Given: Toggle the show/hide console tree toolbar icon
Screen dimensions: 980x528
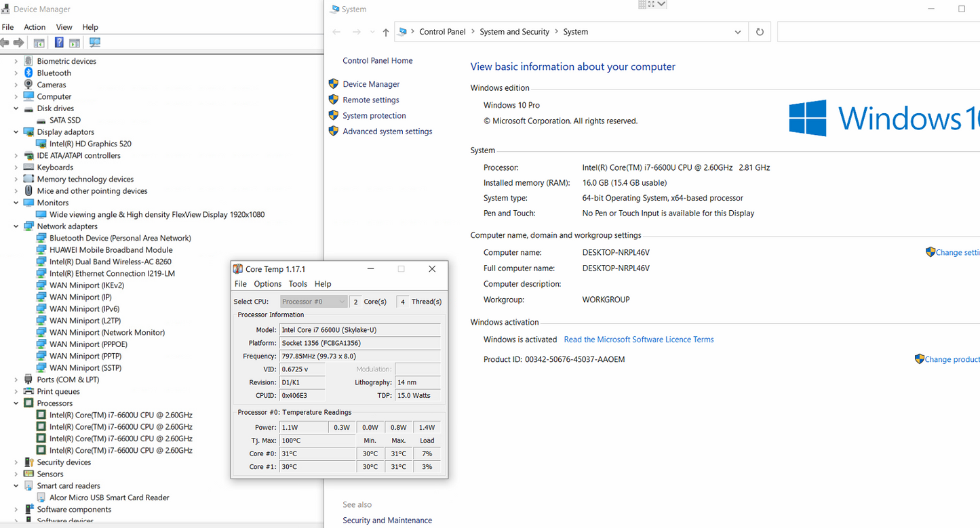Looking at the screenshot, I should 39,43.
